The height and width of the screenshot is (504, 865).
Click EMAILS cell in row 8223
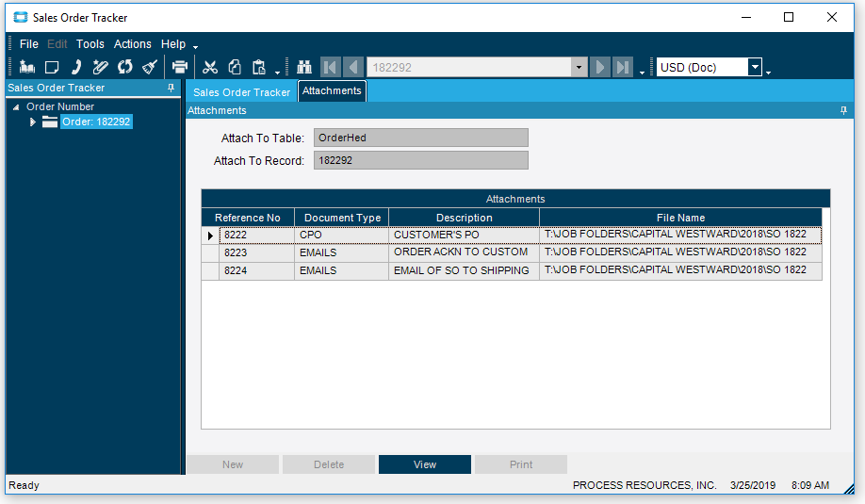(x=341, y=253)
